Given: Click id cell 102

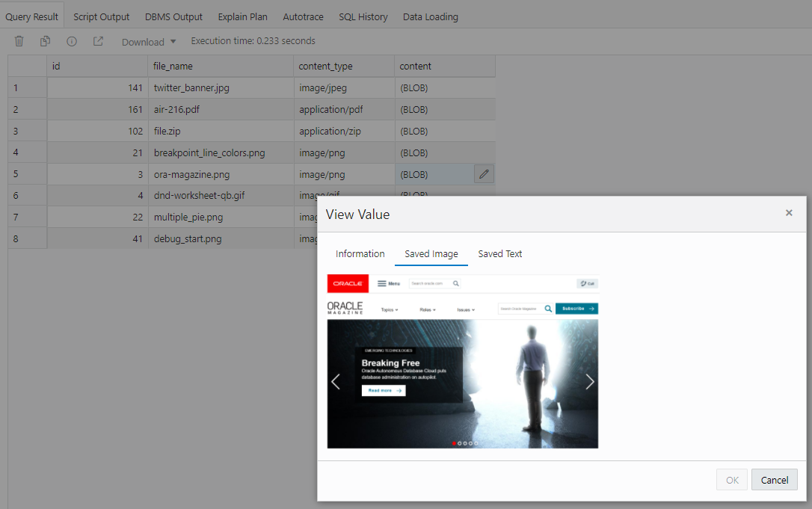Looking at the screenshot, I should pyautogui.click(x=97, y=131).
